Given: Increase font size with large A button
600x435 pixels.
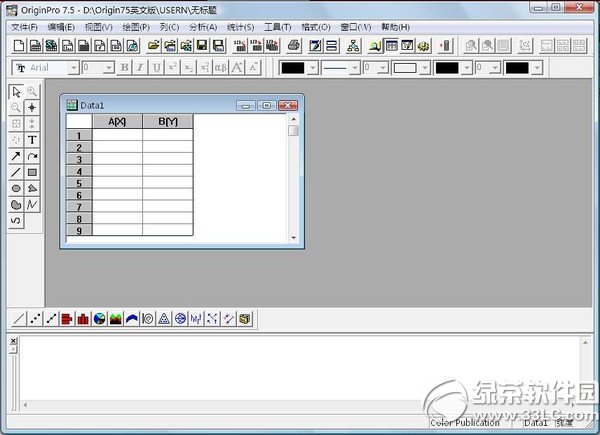Looking at the screenshot, I should point(237,68).
